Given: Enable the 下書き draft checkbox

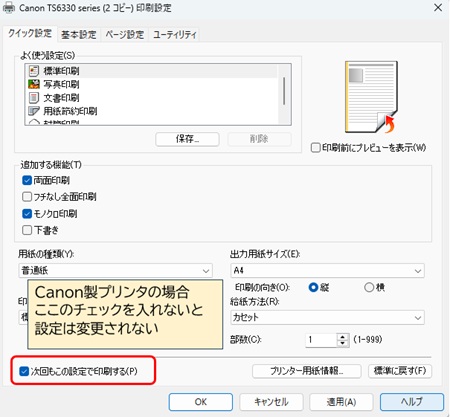Looking at the screenshot, I should [x=27, y=230].
